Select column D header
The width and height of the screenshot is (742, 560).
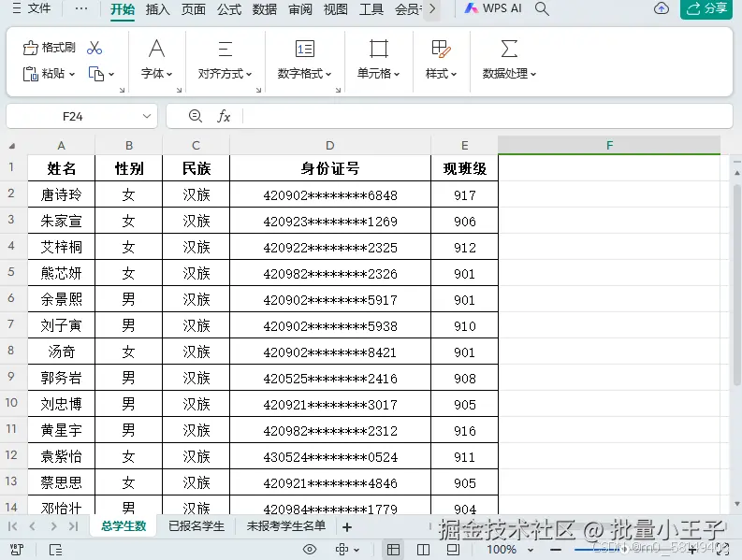point(330,146)
